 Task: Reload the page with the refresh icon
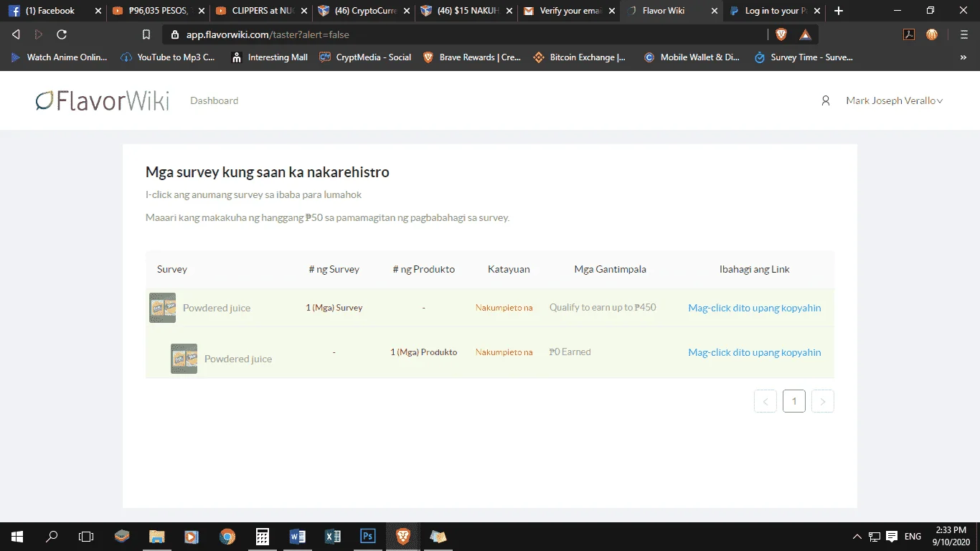62,34
